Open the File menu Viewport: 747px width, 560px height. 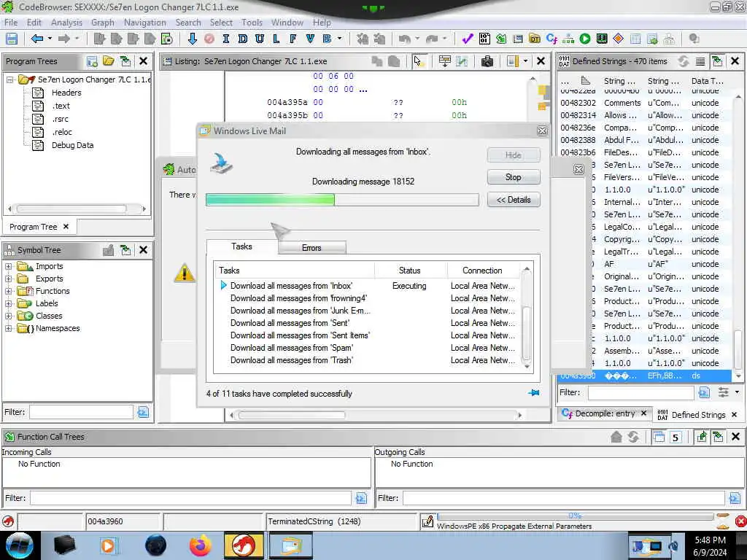10,23
